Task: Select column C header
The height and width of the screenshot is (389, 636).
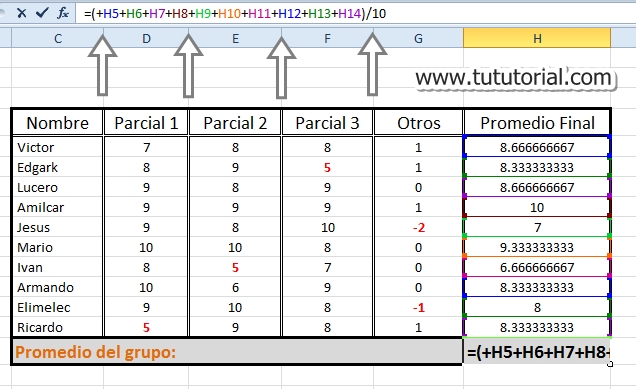Action: coord(58,39)
